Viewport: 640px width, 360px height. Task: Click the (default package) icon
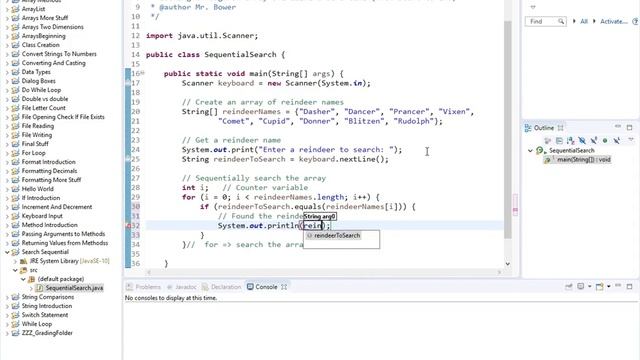coord(31,279)
